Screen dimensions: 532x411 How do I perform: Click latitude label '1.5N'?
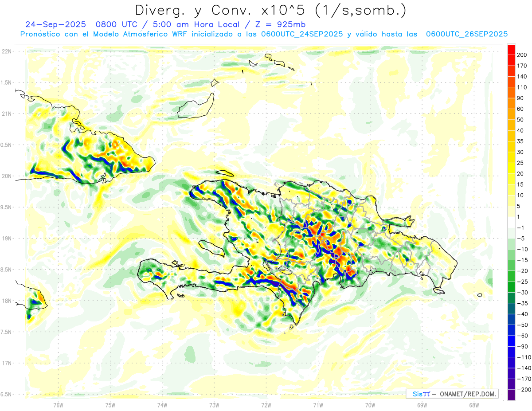coord(6,82)
